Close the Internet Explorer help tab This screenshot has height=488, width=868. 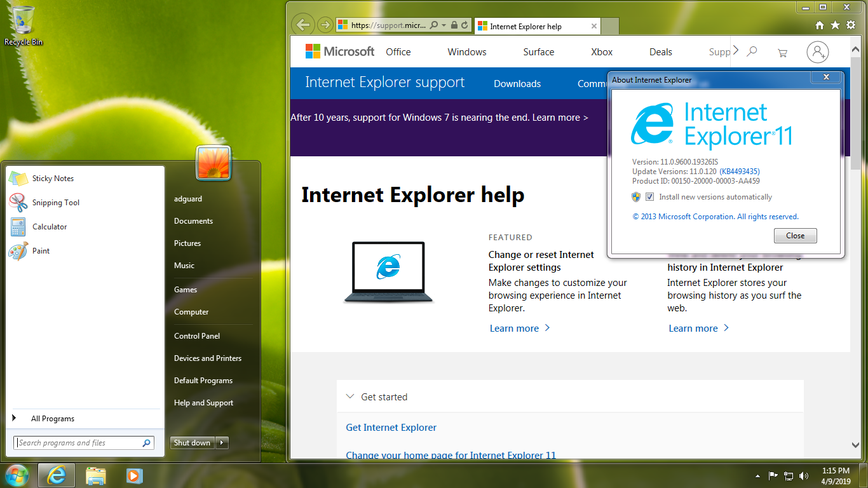click(594, 26)
